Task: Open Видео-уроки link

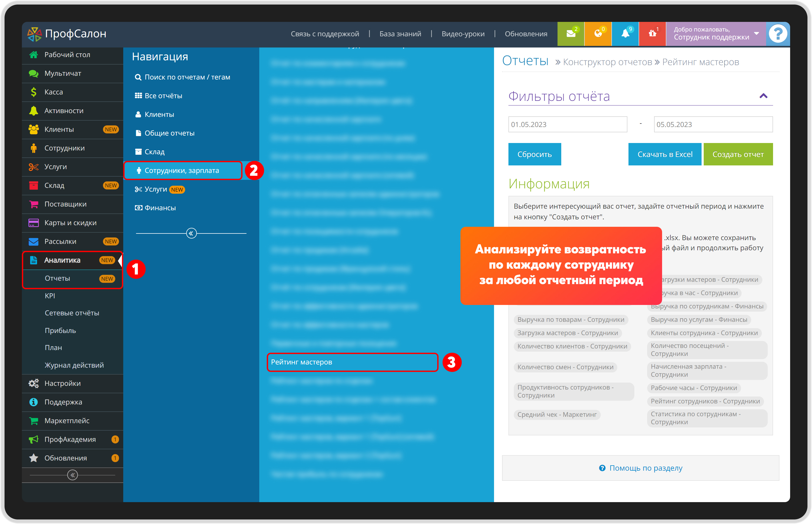Action: coord(463,34)
